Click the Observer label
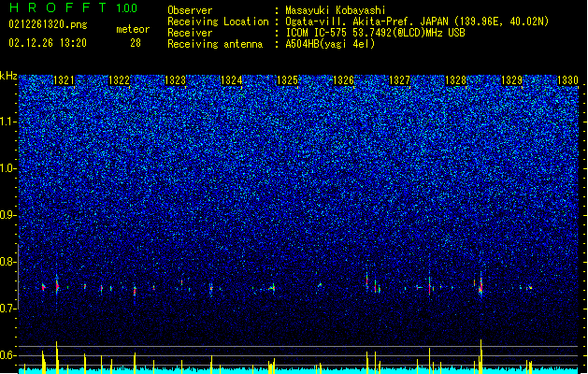 tap(190, 10)
